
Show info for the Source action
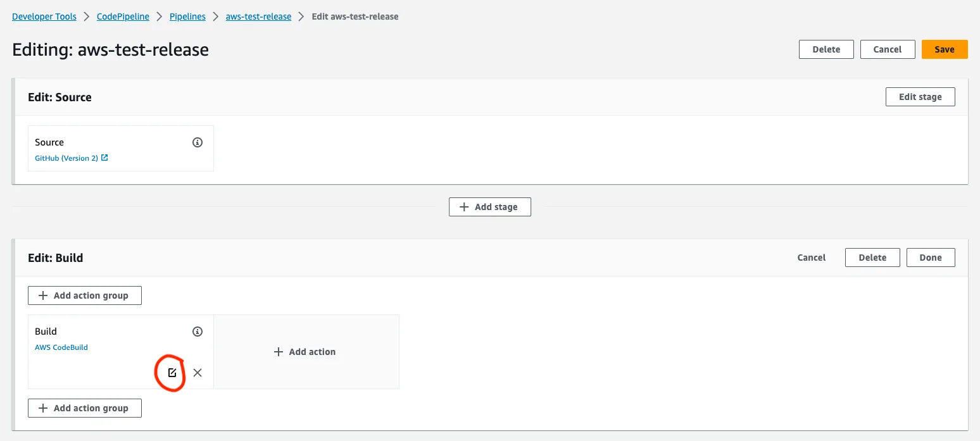tap(198, 142)
